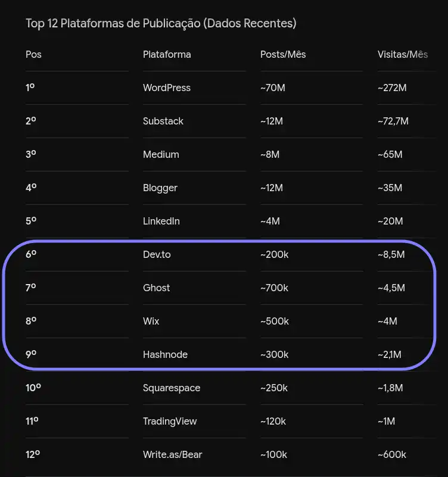Click the Plataforma column header
The image size is (448, 477).
click(167, 54)
